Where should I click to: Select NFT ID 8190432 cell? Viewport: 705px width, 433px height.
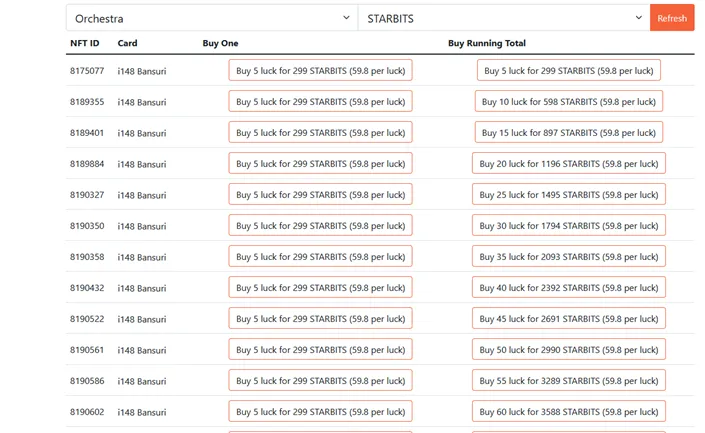(87, 288)
